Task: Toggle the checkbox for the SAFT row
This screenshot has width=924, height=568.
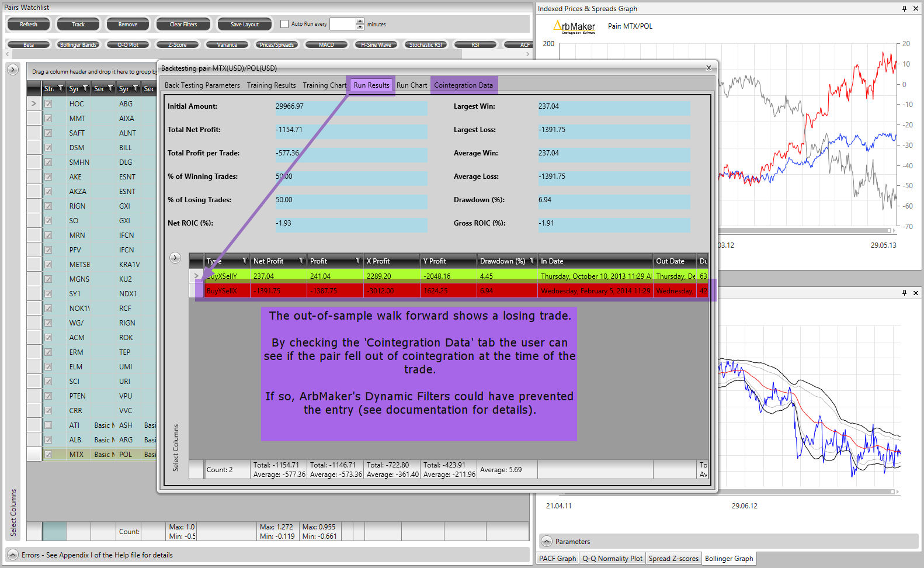Action: [x=48, y=133]
